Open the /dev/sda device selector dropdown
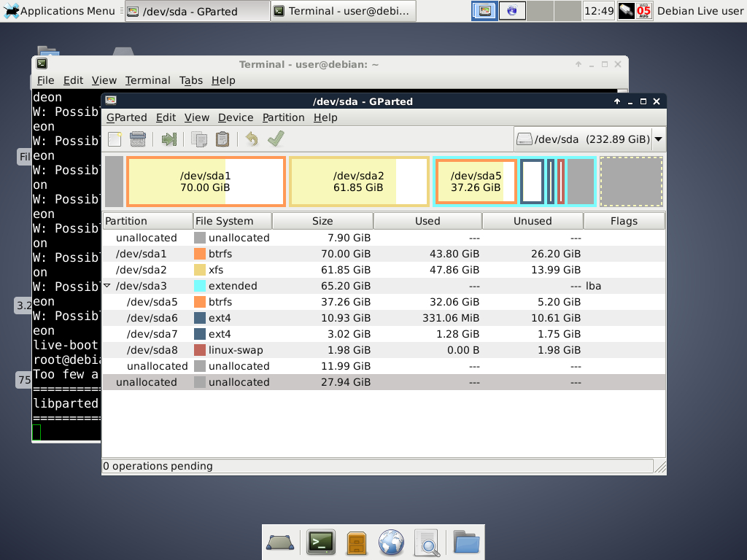This screenshot has height=560, width=747. click(589, 139)
